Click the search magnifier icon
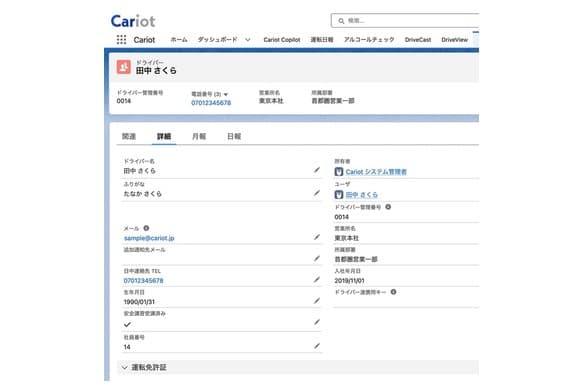Image resolution: width=580 pixels, height=392 pixels. [341, 21]
